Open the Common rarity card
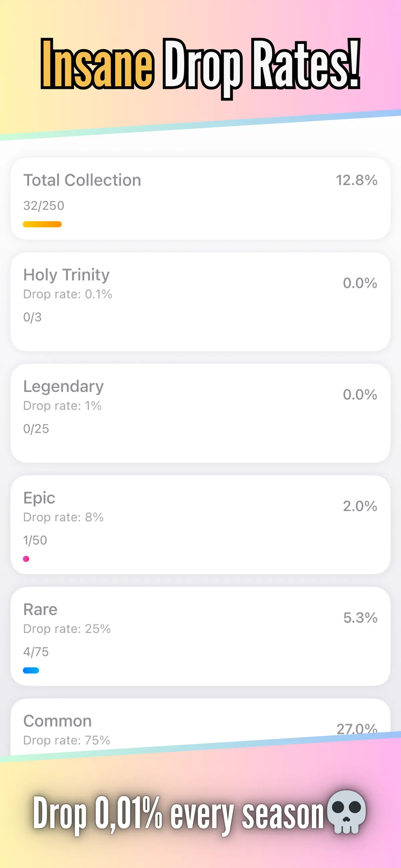 200,728
